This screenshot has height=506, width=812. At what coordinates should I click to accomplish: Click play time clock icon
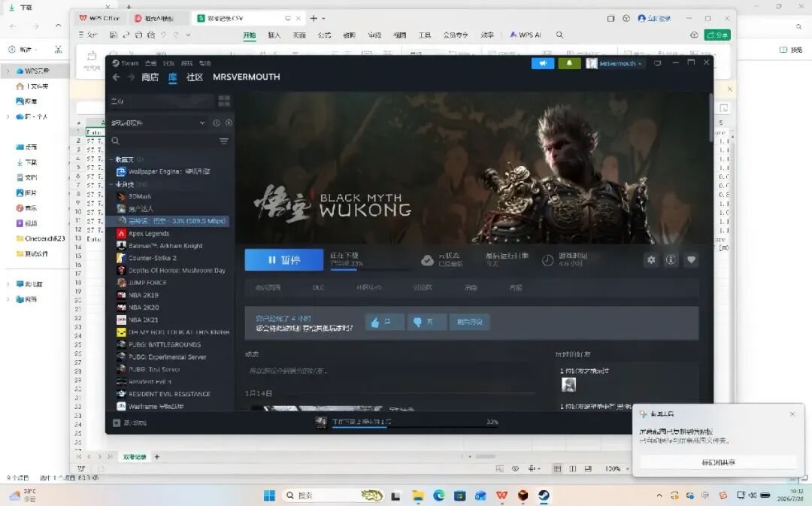click(x=547, y=260)
